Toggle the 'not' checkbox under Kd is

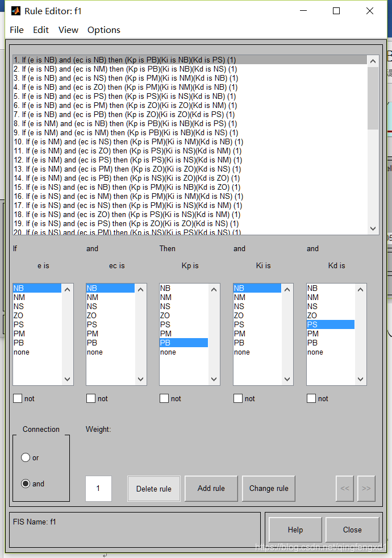(311, 398)
